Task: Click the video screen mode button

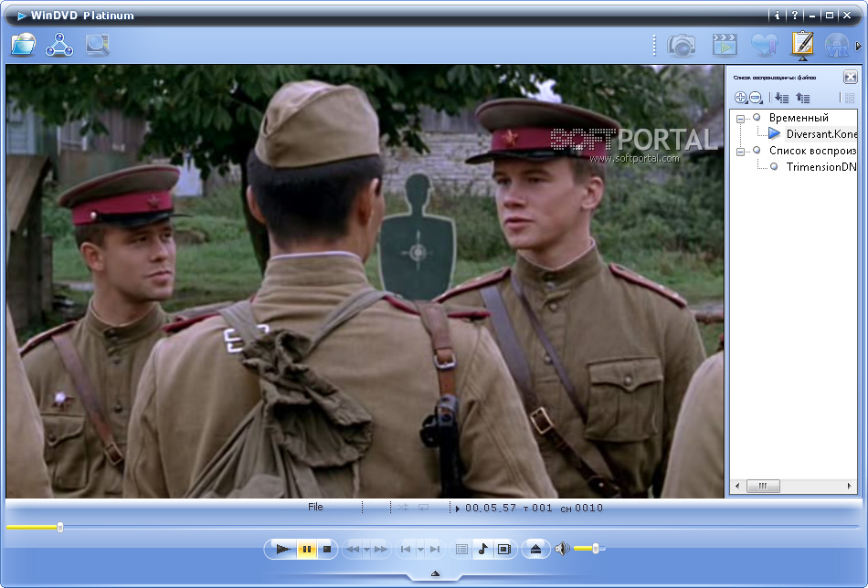Action: point(503,549)
